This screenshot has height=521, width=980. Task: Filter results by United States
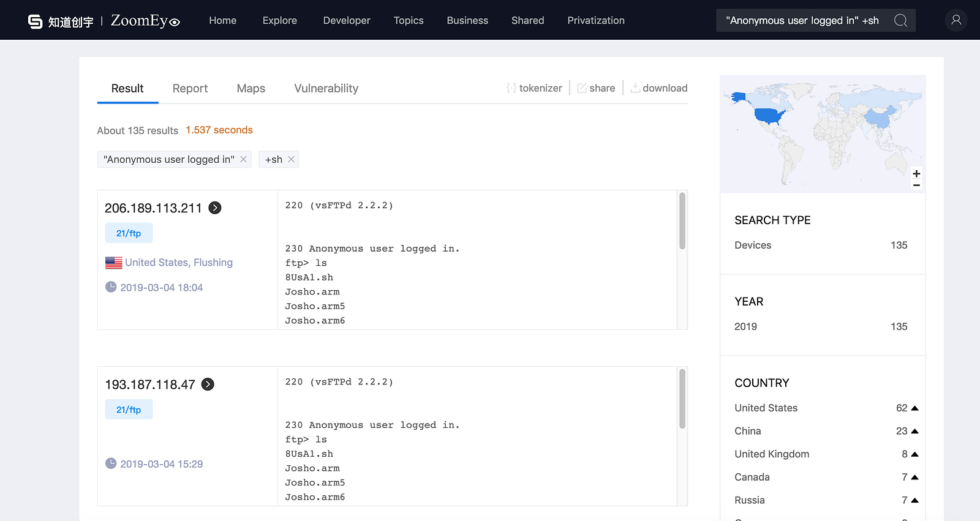tap(766, 408)
